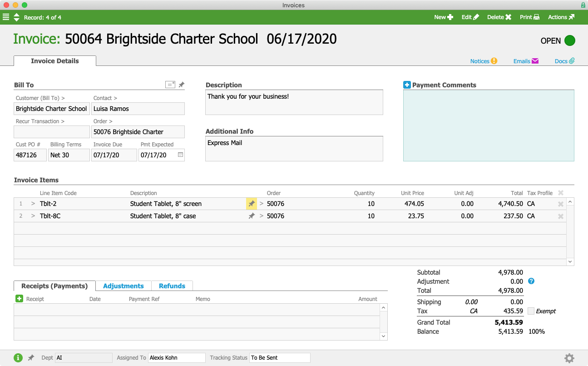Click the pin icon on Tblt-8C row

pos(252,216)
